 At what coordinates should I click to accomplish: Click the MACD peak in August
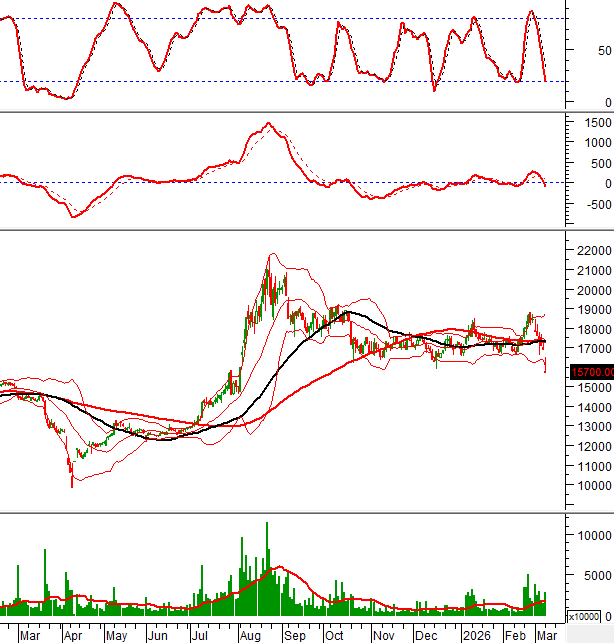tap(267, 124)
